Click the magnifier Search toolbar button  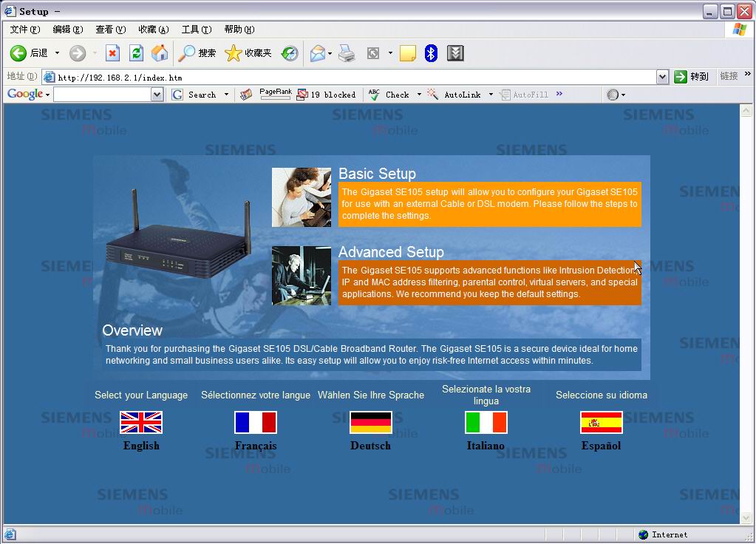pos(197,53)
